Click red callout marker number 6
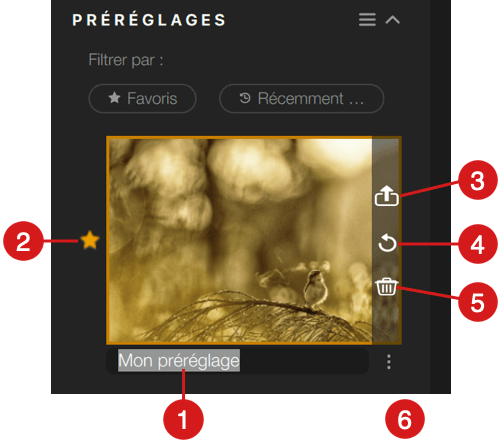Viewport: 499px width, 443px height. (x=404, y=419)
